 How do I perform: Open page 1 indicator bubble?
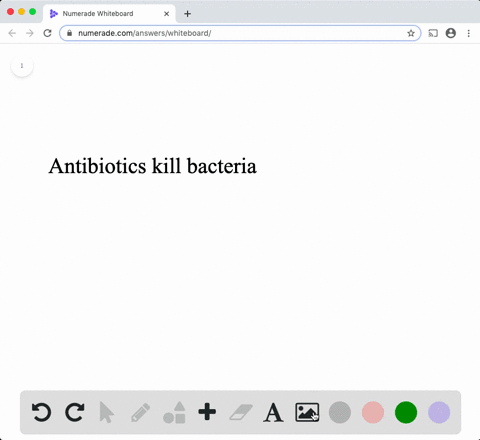[22, 66]
